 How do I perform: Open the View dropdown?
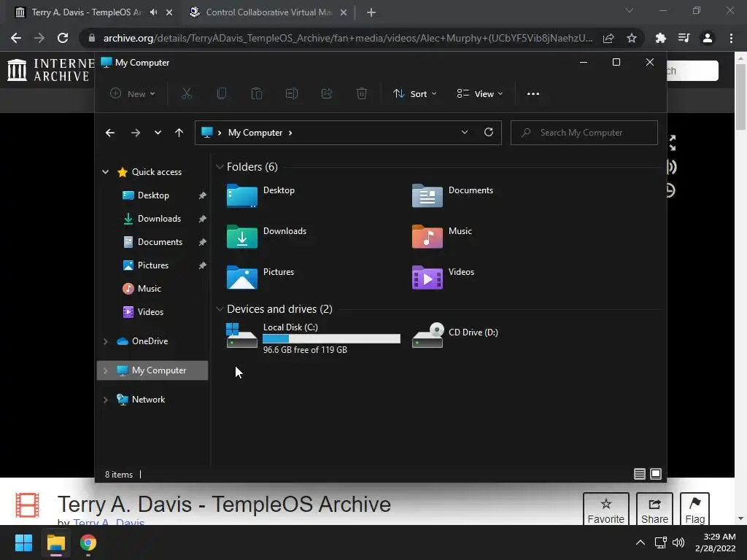pos(480,94)
